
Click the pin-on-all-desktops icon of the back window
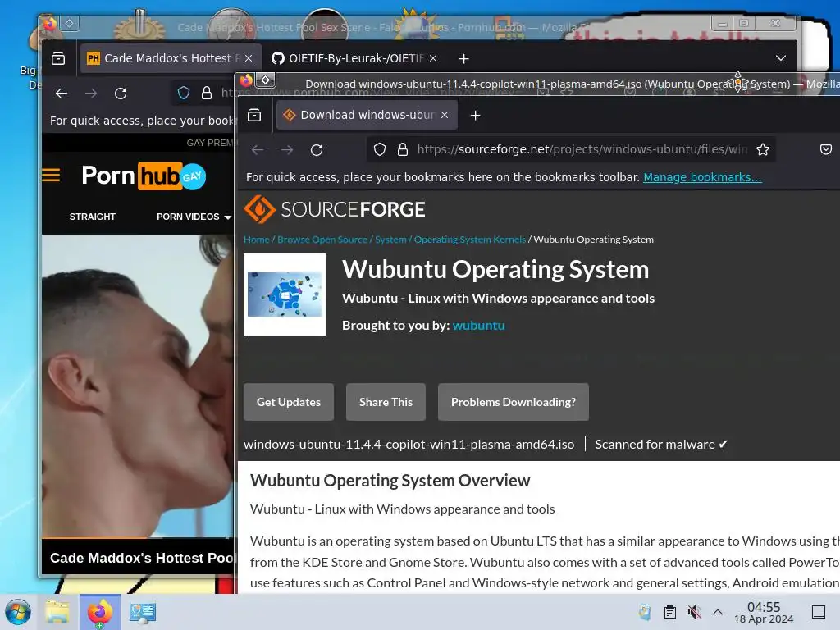(70, 24)
